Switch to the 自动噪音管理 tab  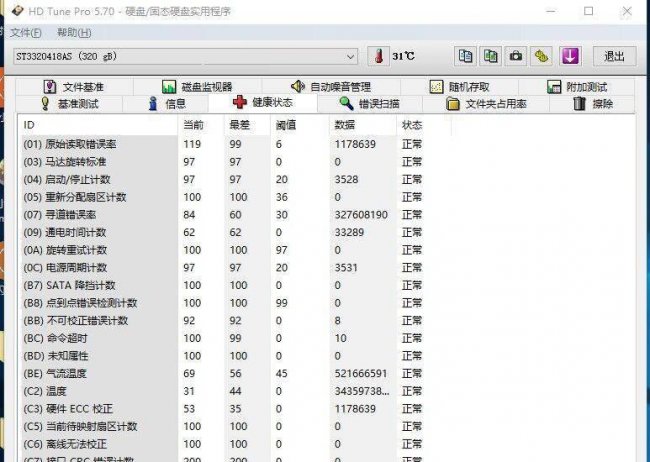pyautogui.click(x=330, y=87)
